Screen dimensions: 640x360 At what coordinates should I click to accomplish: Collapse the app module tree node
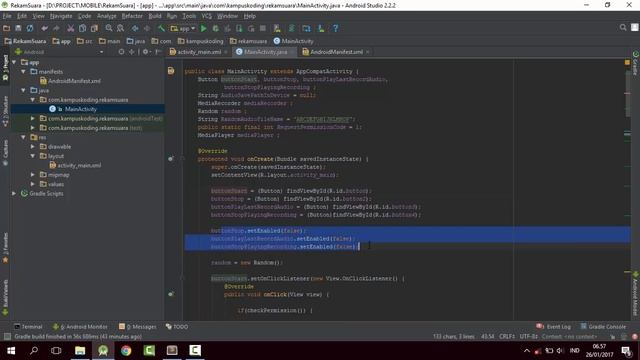click(x=15, y=62)
